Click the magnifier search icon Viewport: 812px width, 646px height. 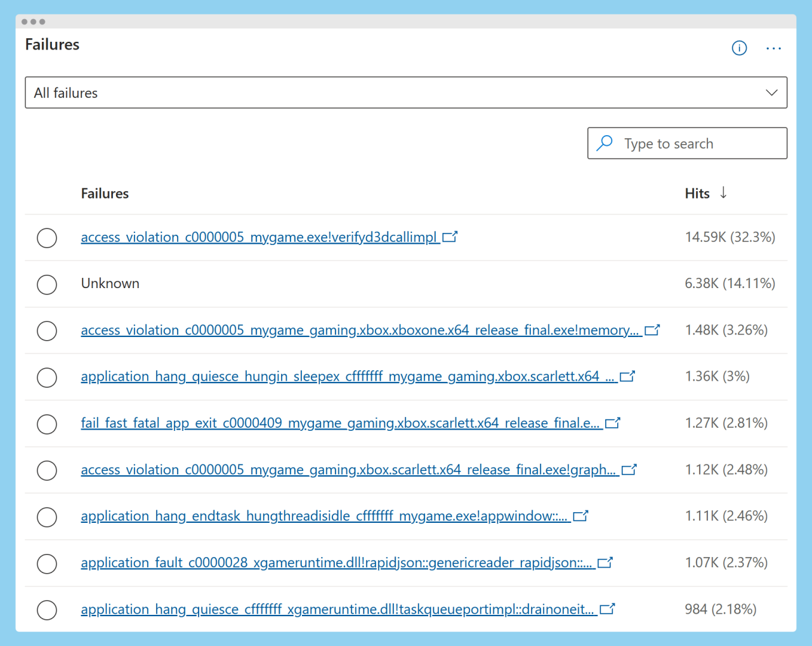[x=605, y=143]
